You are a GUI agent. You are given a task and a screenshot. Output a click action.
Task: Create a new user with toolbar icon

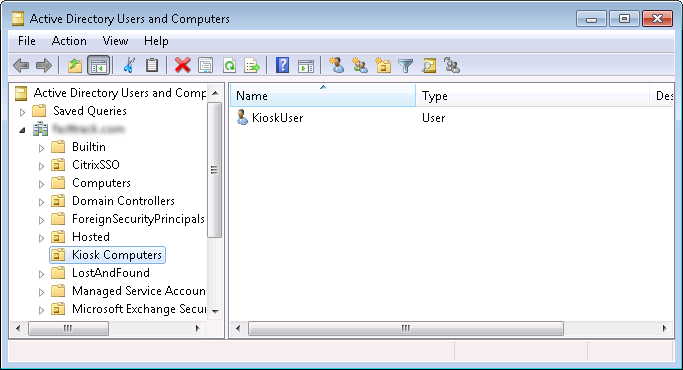336,65
